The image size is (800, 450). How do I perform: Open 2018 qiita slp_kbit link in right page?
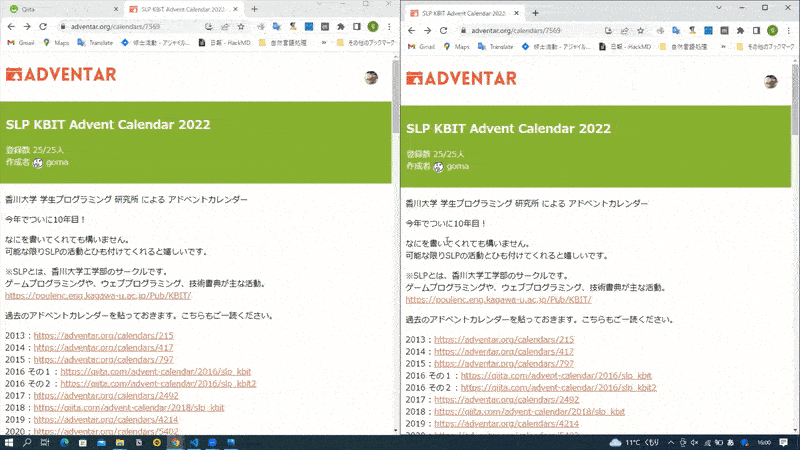[x=529, y=412]
